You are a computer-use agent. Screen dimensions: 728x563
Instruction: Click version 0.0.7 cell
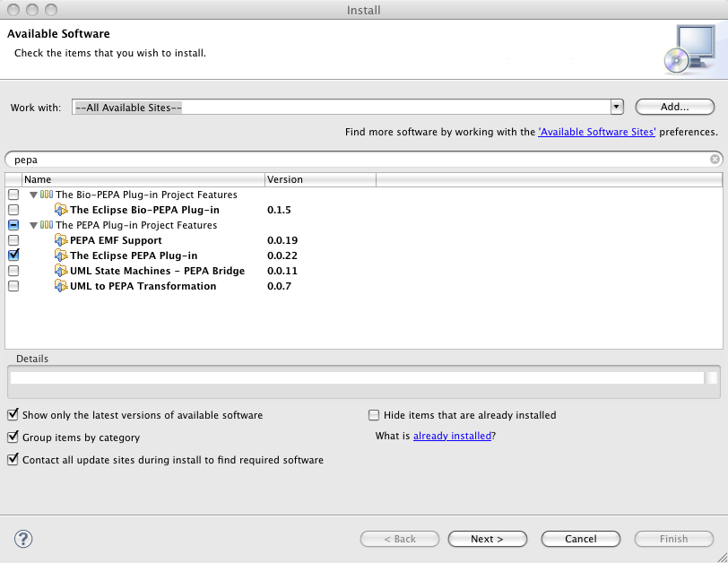click(279, 286)
